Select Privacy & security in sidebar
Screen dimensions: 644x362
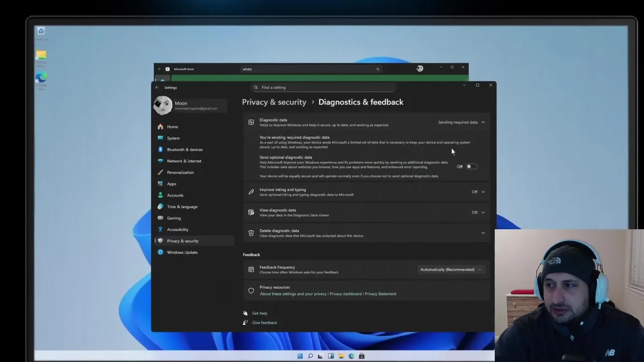(x=195, y=241)
